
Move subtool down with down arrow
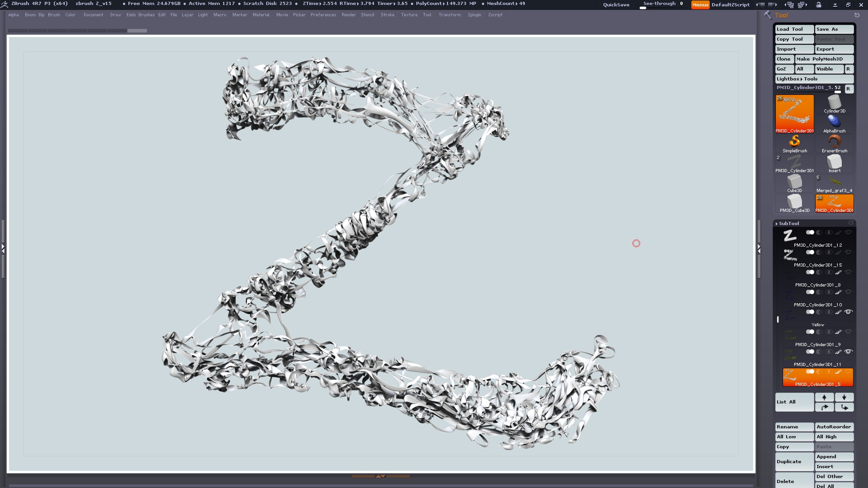pyautogui.click(x=844, y=397)
